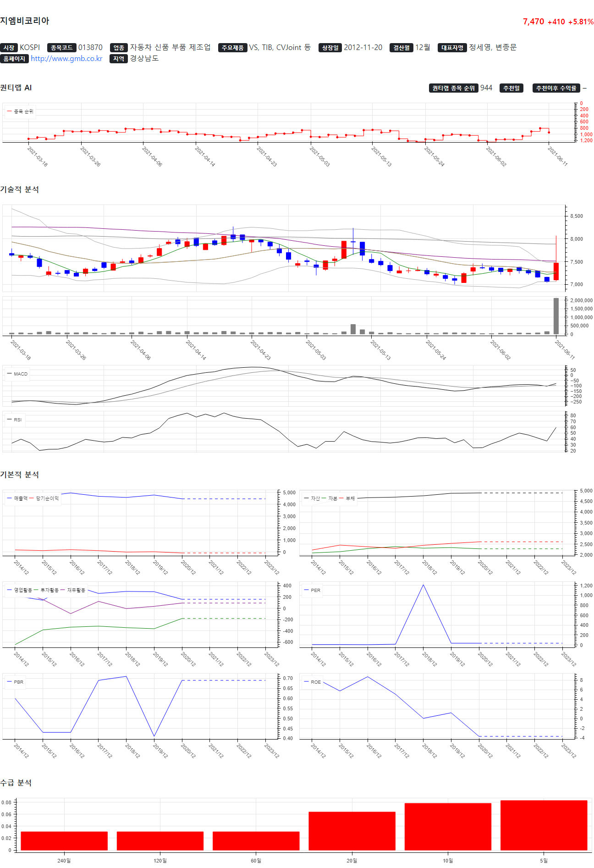Viewport: 594px width, 868px height.
Task: Click the PER spike peak at 2018/12
Action: click(x=423, y=585)
